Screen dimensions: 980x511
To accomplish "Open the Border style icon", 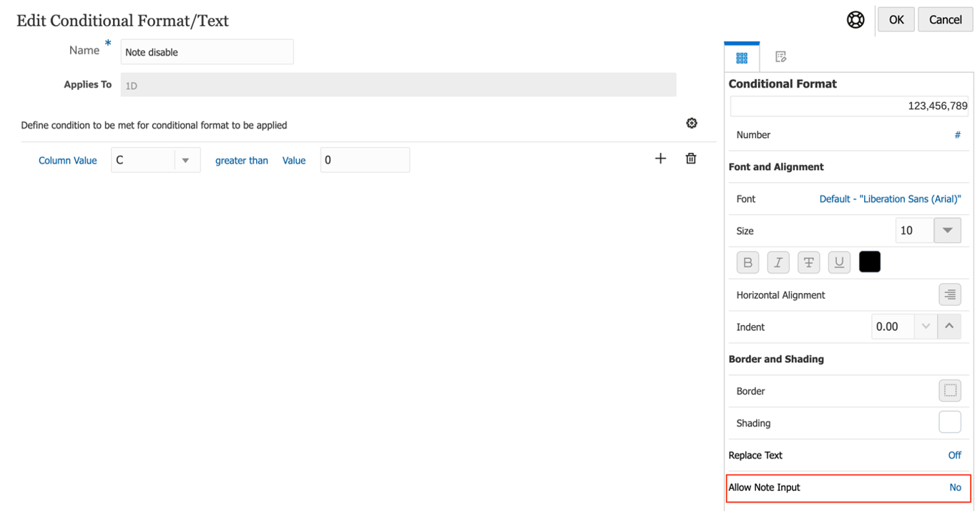I will [949, 391].
